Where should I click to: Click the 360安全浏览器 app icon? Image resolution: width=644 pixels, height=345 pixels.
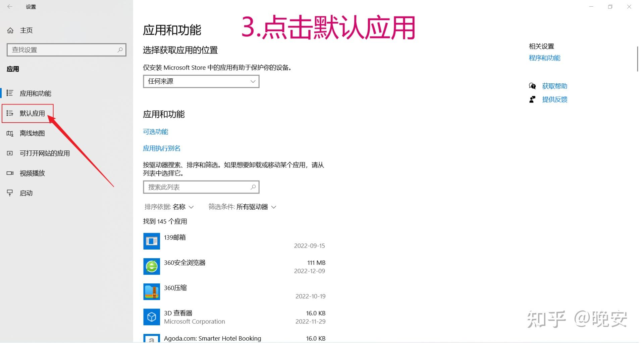click(151, 266)
